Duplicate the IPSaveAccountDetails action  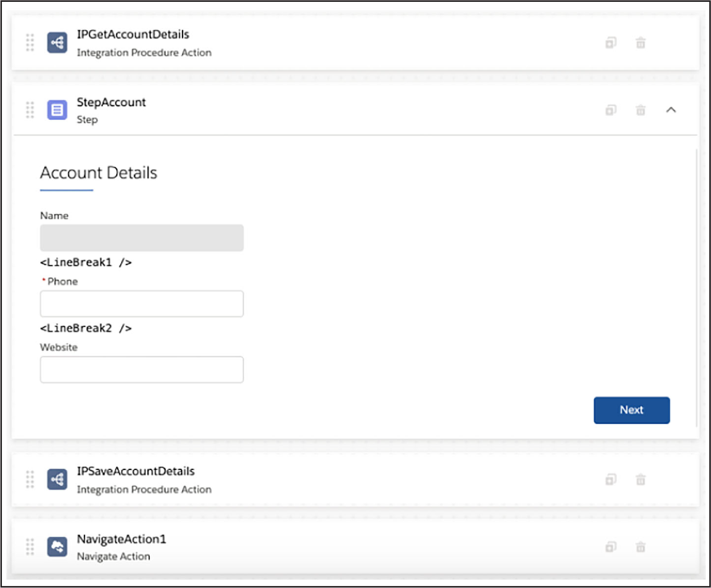(611, 479)
